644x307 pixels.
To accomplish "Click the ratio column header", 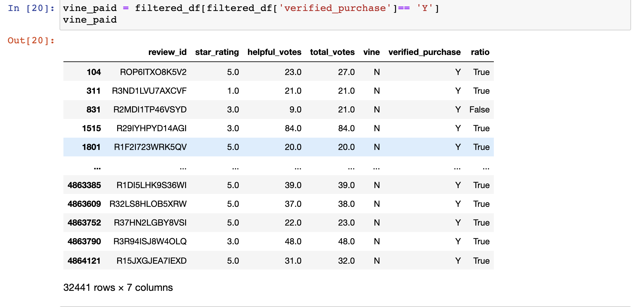I will (x=480, y=52).
